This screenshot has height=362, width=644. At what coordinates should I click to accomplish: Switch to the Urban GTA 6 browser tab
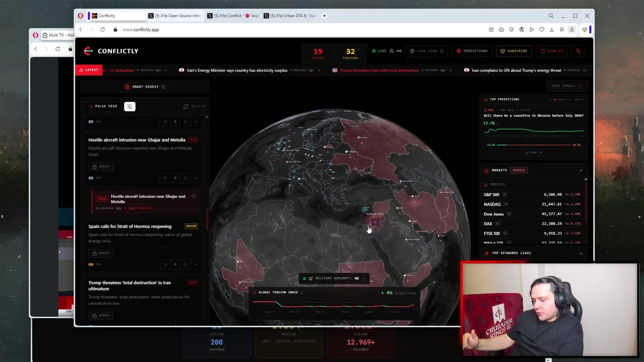pos(290,16)
